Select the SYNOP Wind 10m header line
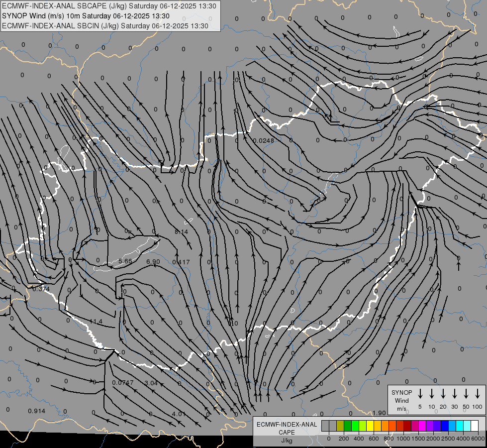Image resolution: width=487 pixels, height=448 pixels. 86,16
